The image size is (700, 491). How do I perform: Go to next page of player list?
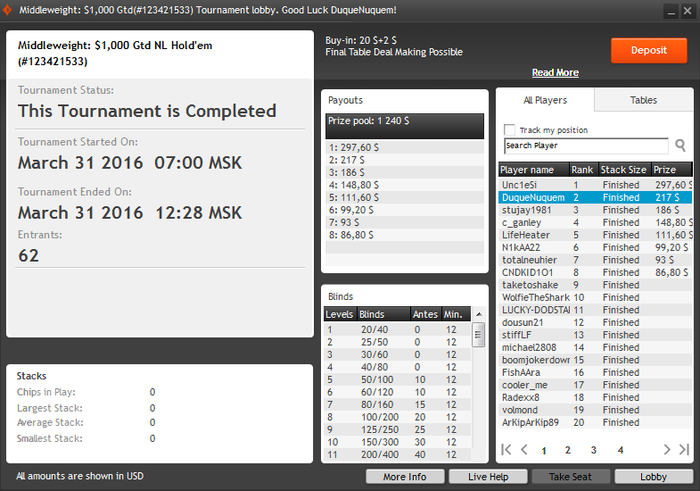(667, 449)
